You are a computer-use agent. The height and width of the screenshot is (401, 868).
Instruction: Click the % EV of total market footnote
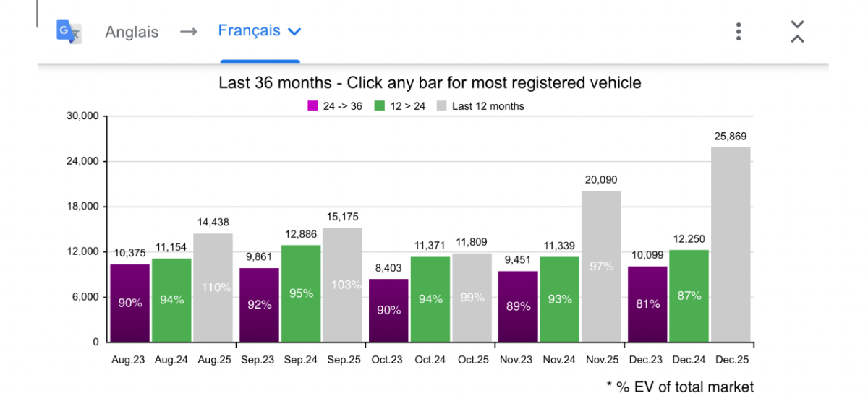coord(680,387)
